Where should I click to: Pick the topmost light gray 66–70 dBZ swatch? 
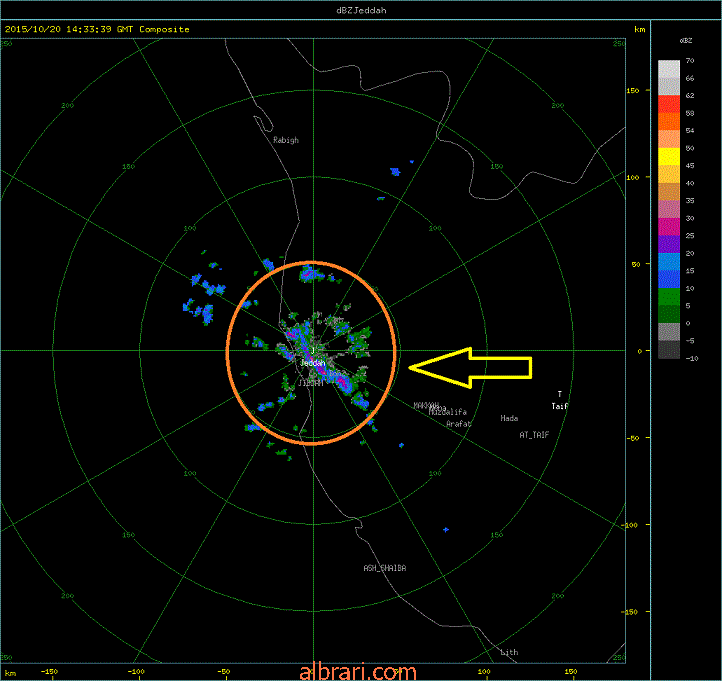pyautogui.click(x=669, y=69)
